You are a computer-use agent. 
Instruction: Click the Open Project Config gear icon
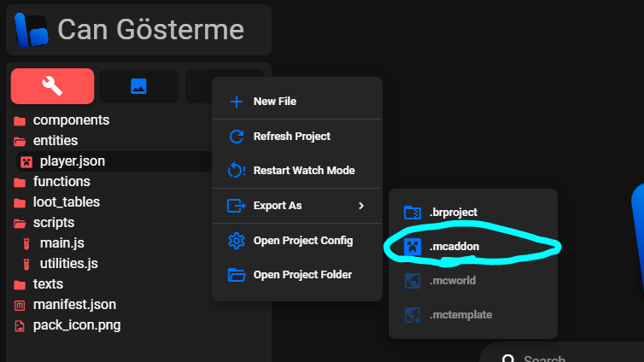tap(237, 241)
